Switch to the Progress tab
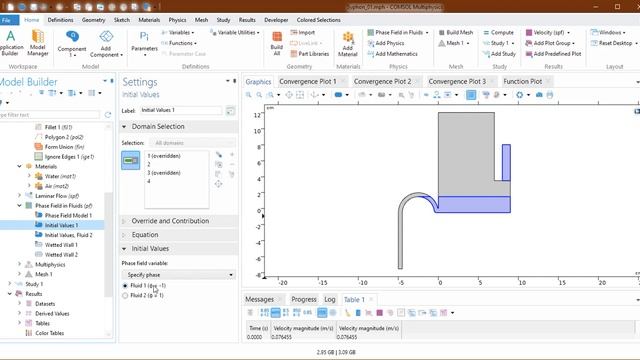 click(x=304, y=299)
